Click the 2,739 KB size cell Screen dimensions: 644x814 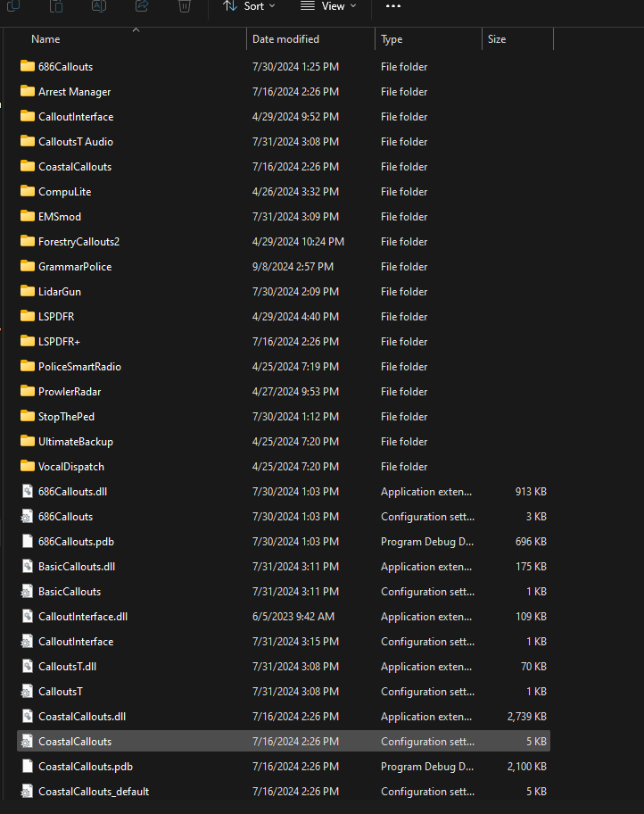[527, 717]
